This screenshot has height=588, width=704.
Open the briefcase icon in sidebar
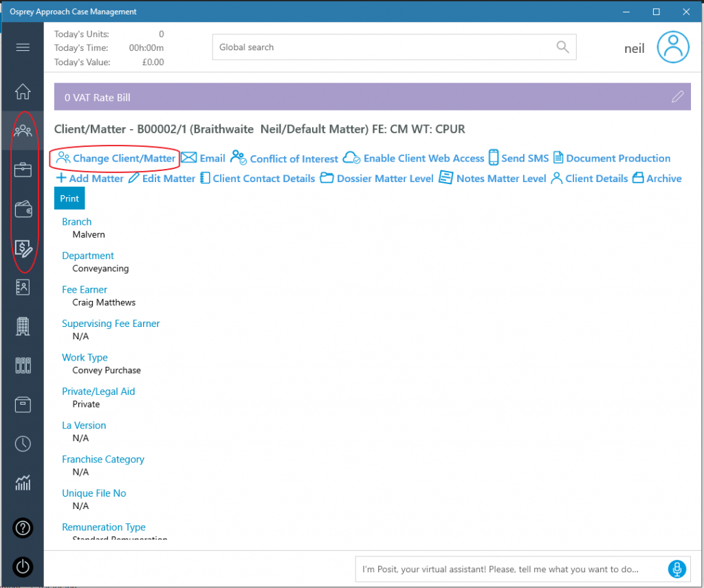23,170
